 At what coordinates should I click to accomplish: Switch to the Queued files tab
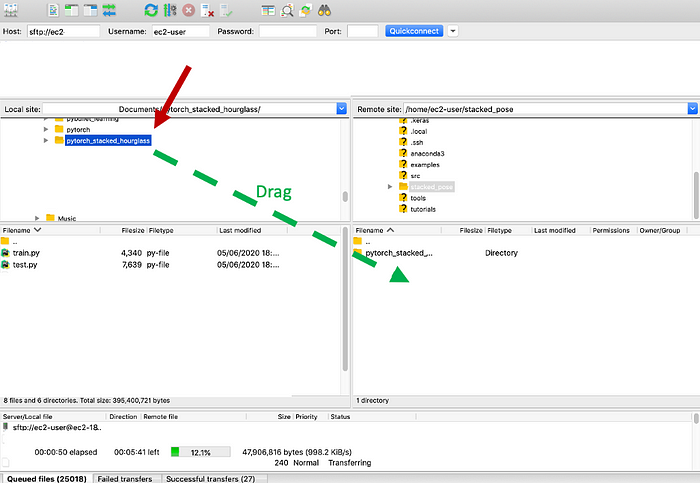click(46, 479)
